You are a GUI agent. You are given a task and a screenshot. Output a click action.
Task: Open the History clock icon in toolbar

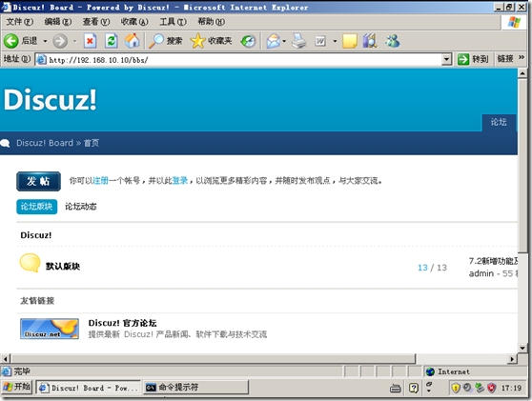(x=248, y=41)
